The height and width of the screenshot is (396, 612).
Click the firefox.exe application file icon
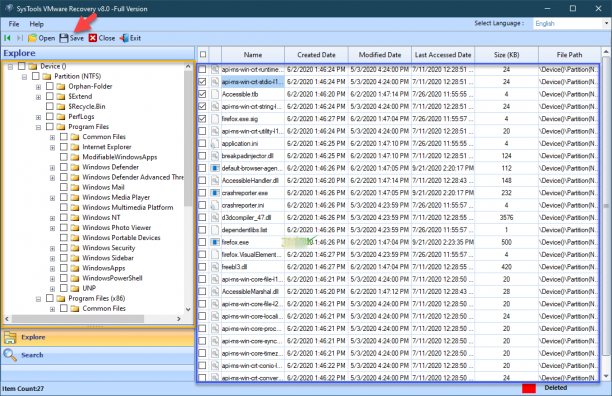coord(215,242)
